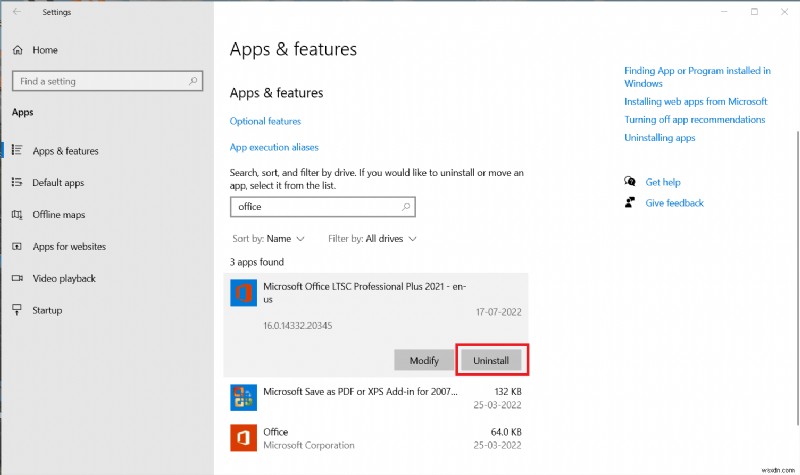Click the app search field containing office

tap(322, 207)
